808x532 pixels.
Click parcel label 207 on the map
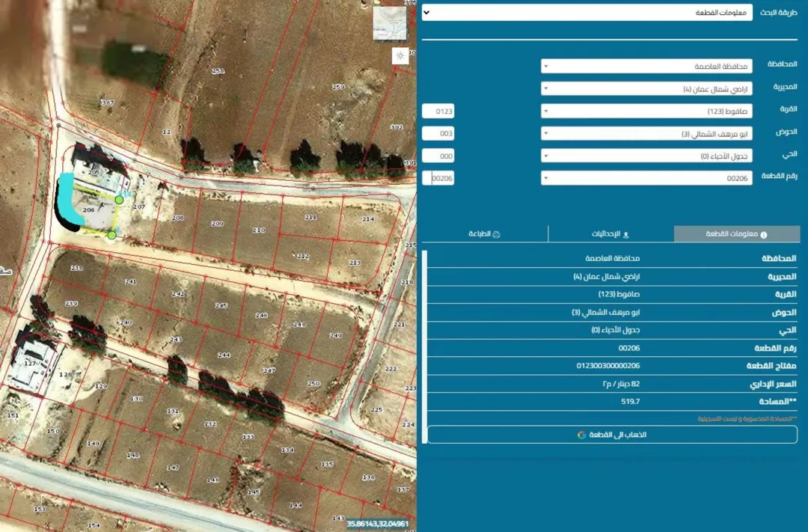tap(138, 207)
